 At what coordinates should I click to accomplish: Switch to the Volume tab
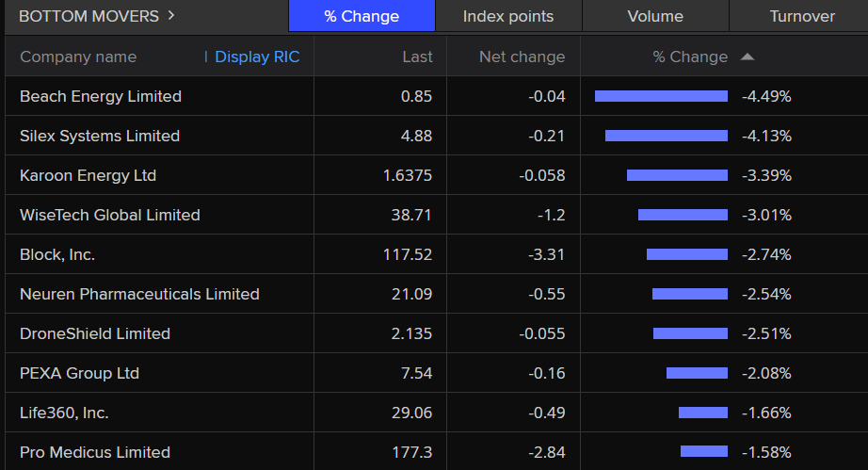(x=655, y=16)
